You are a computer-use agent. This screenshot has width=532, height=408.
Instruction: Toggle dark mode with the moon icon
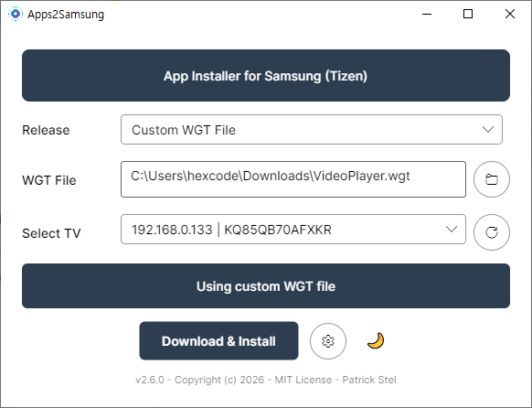[x=376, y=341]
